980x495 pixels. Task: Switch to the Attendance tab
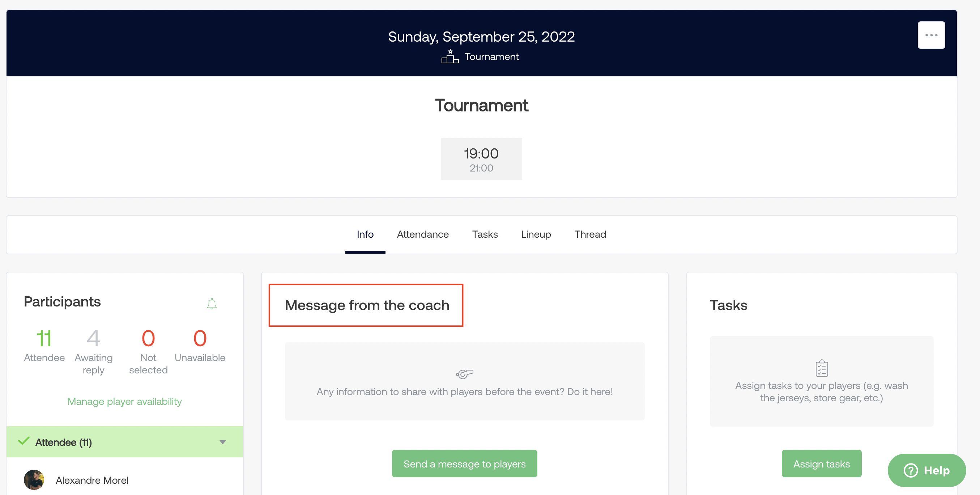coord(423,234)
